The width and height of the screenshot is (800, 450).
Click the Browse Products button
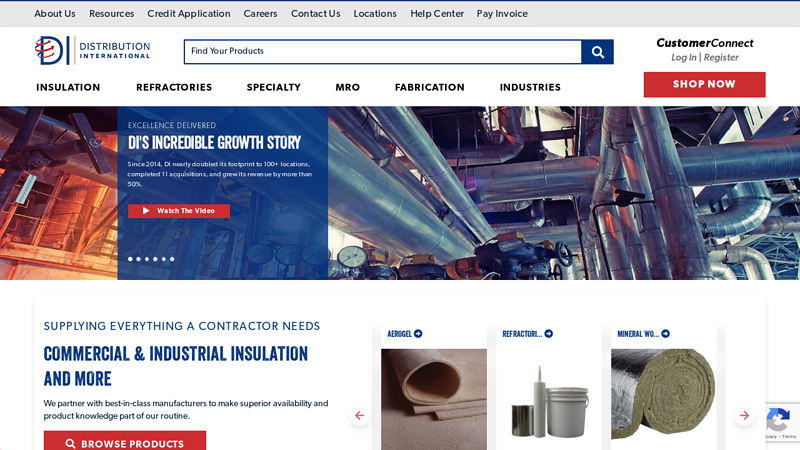[124, 441]
